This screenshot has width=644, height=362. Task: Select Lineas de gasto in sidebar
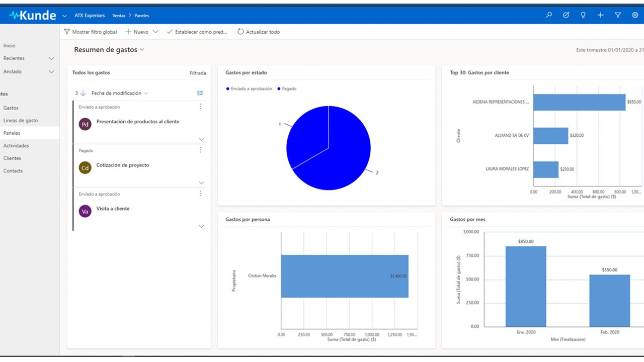[x=21, y=121]
